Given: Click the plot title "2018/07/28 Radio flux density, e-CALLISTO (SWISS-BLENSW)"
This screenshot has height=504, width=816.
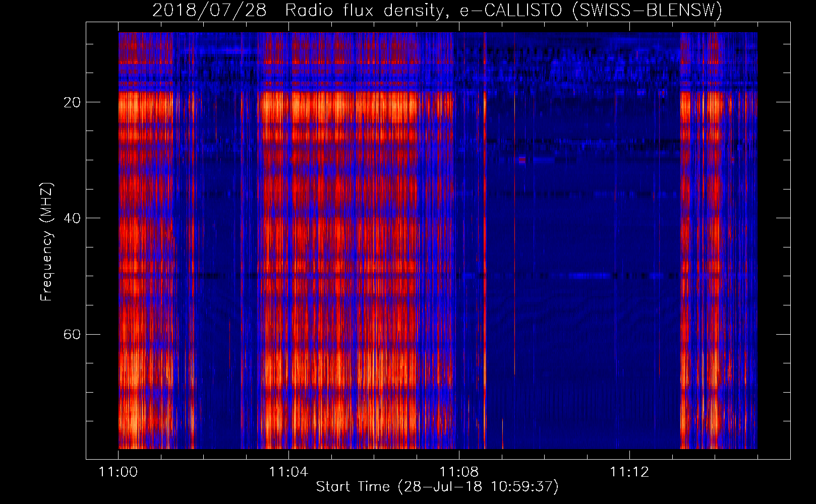Looking at the screenshot, I should (x=437, y=10).
